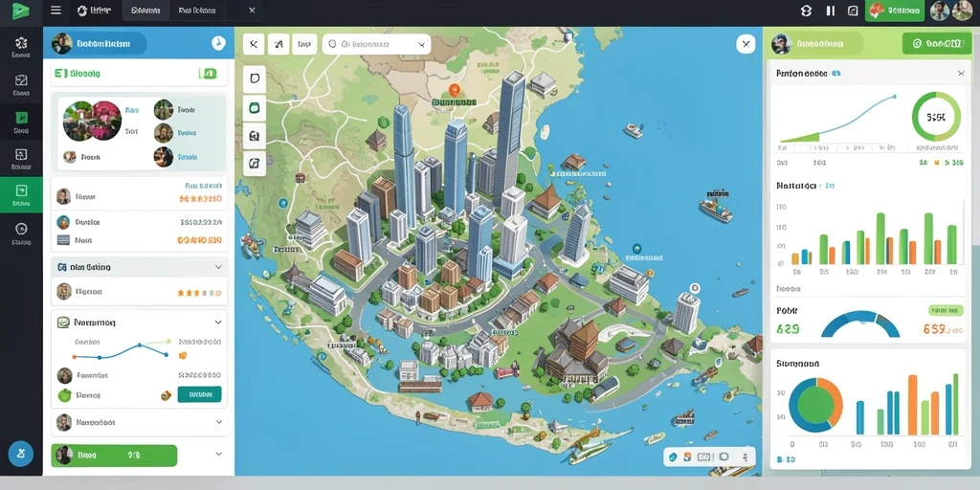The height and width of the screenshot is (490, 980).
Task: Click the green apple icon in left panel
Action: pyautogui.click(x=64, y=395)
